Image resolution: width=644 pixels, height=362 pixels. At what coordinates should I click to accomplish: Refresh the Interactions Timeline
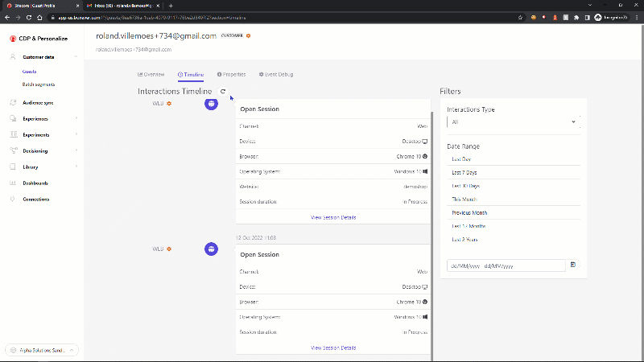[x=223, y=91]
